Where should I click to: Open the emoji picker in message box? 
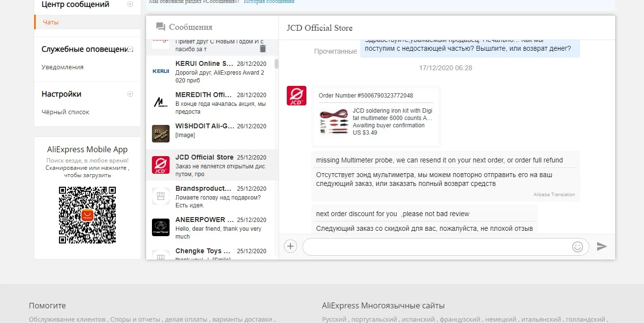click(x=578, y=247)
